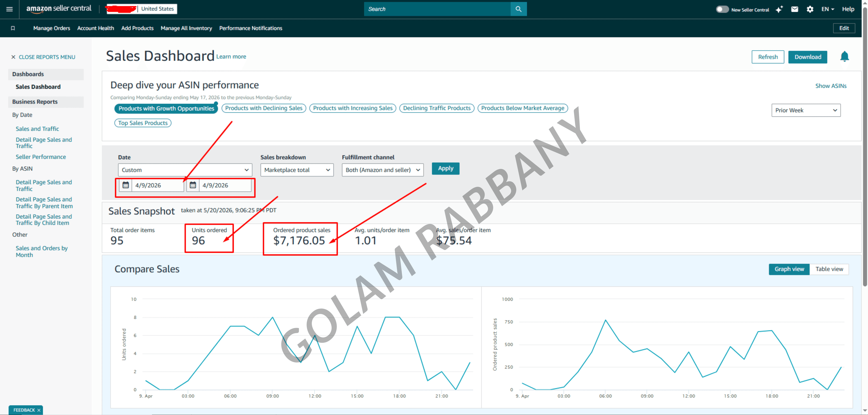Open the Sales breakdown dropdown

coord(297,170)
